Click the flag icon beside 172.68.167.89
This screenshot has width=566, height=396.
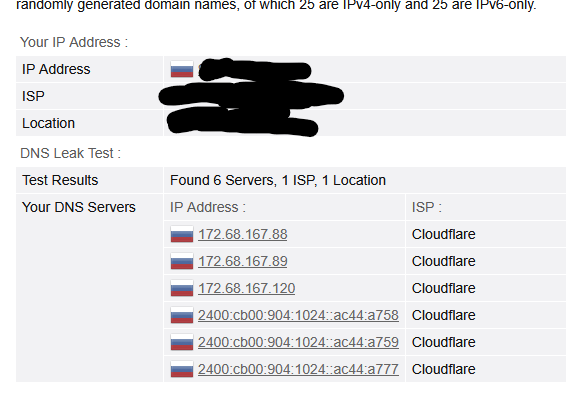point(182,261)
